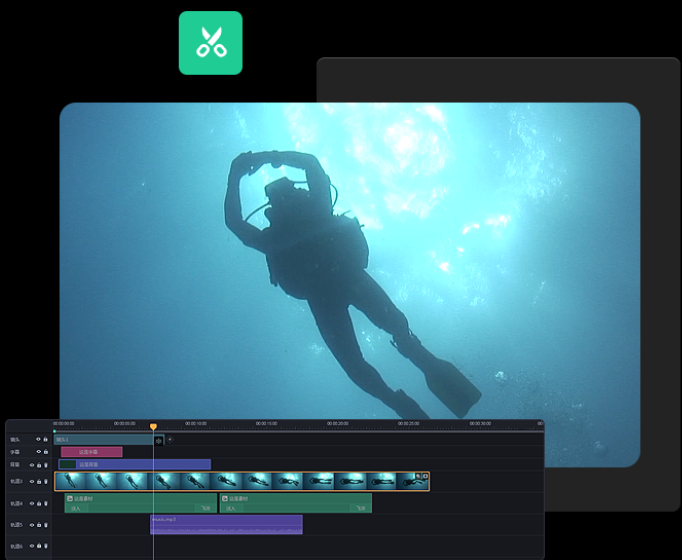Select the music.mp3 audio clip
Image resolution: width=682 pixels, height=560 pixels.
[x=226, y=524]
